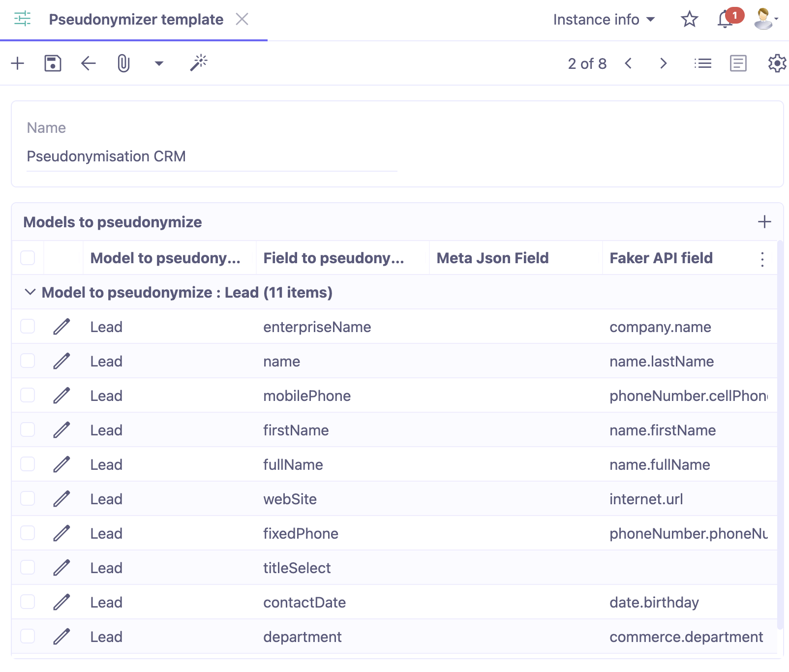The image size is (789, 672).
Task: Open the list view icon
Action: [703, 63]
